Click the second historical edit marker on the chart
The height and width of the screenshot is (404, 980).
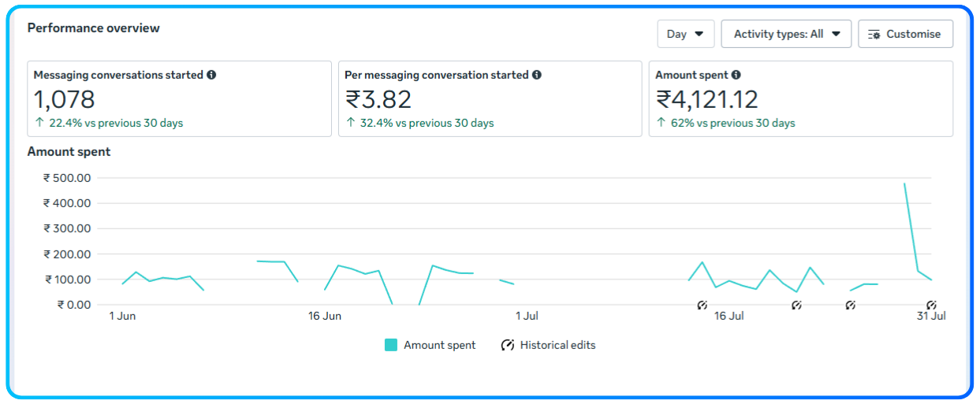(796, 305)
